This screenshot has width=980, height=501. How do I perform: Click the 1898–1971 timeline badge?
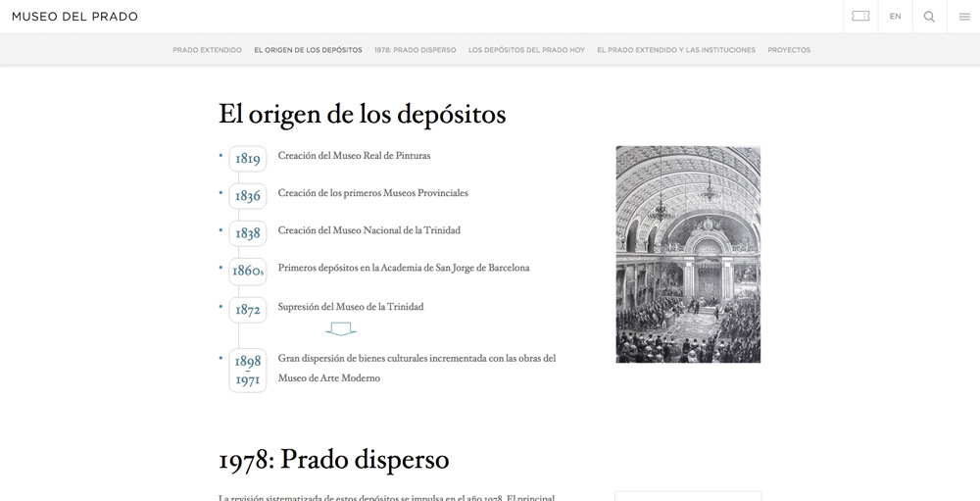248,371
